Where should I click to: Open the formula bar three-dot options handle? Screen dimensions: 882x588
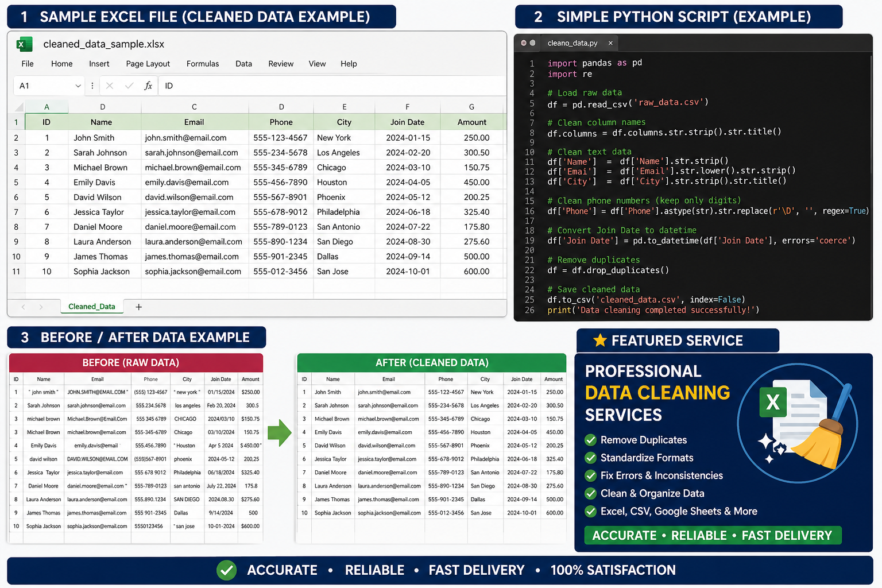click(x=92, y=86)
